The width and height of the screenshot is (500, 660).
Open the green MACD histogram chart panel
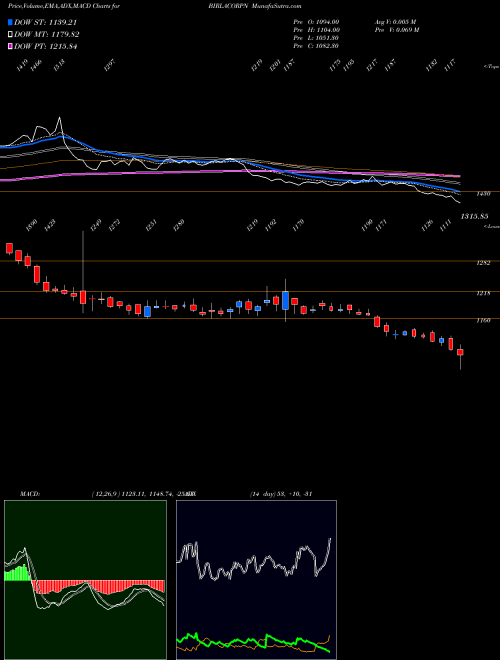click(x=85, y=580)
